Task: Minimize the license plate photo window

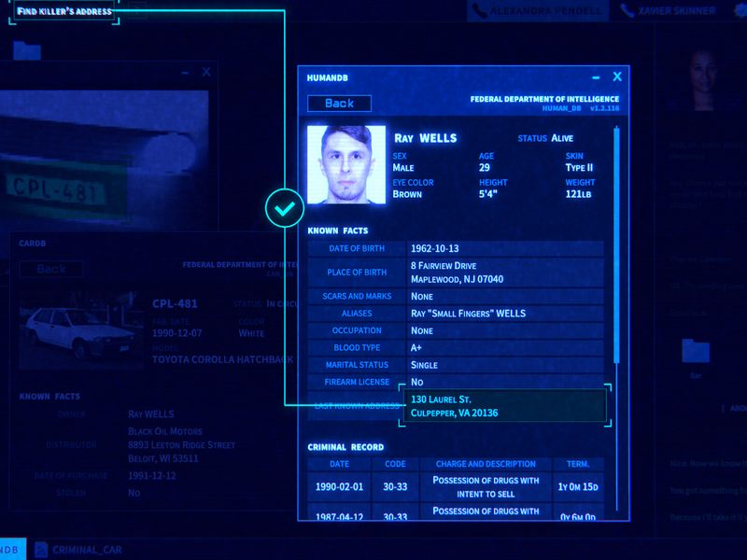Action: click(x=185, y=73)
